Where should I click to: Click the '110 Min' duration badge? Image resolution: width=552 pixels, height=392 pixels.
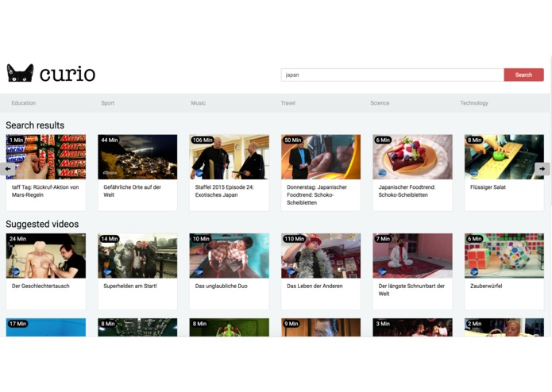coord(295,239)
